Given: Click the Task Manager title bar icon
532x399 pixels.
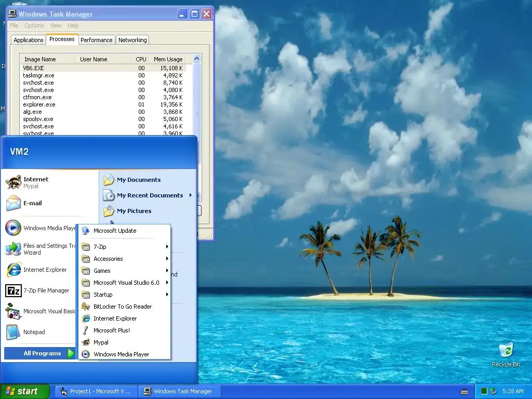Looking at the screenshot, I should click(x=12, y=14).
